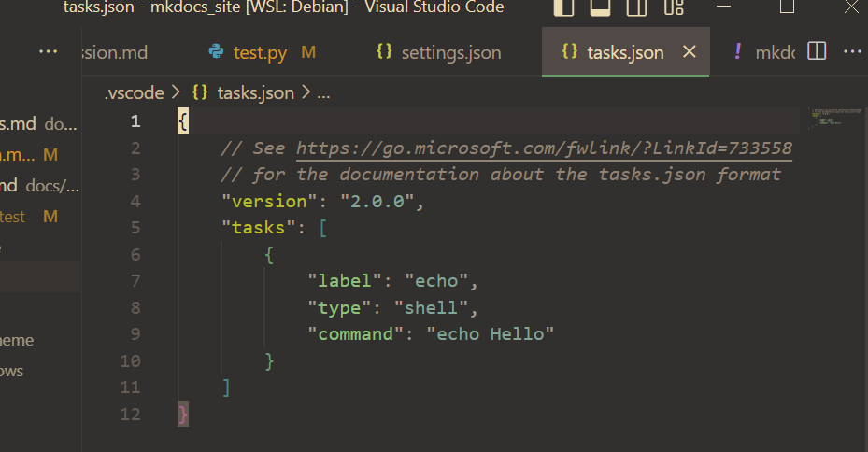Image resolution: width=868 pixels, height=452 pixels.
Task: Open Customize Layout icon in title bar
Action: pyautogui.click(x=674, y=7)
